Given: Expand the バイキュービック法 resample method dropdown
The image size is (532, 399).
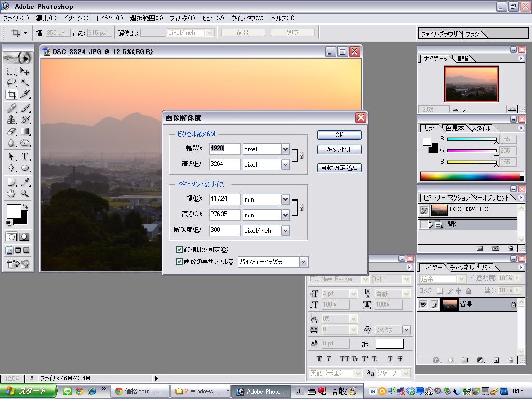Looking at the screenshot, I should coord(303,262).
